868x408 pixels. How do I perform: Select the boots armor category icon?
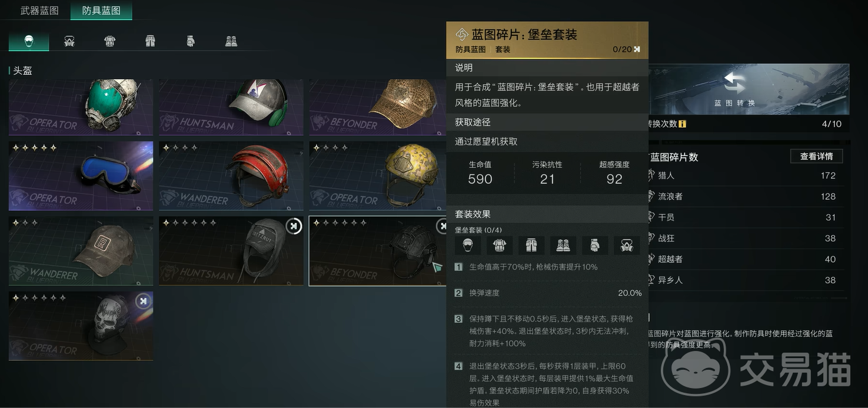[x=231, y=41]
